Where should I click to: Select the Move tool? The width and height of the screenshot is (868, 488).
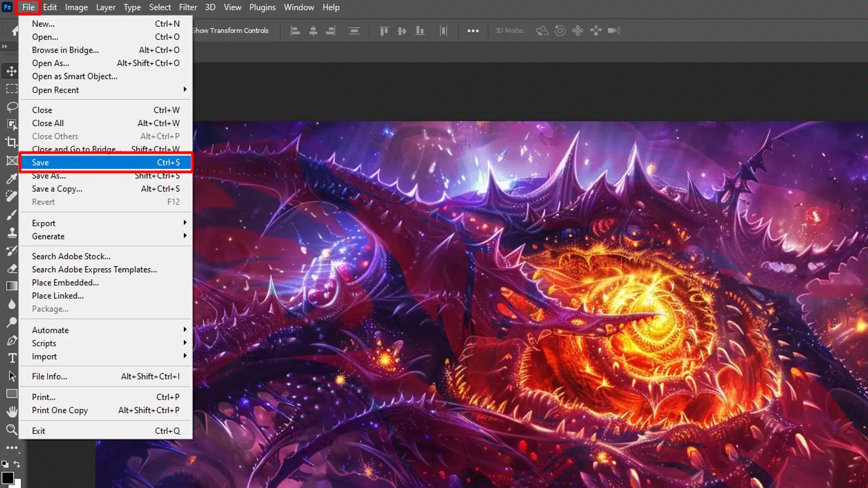(12, 70)
